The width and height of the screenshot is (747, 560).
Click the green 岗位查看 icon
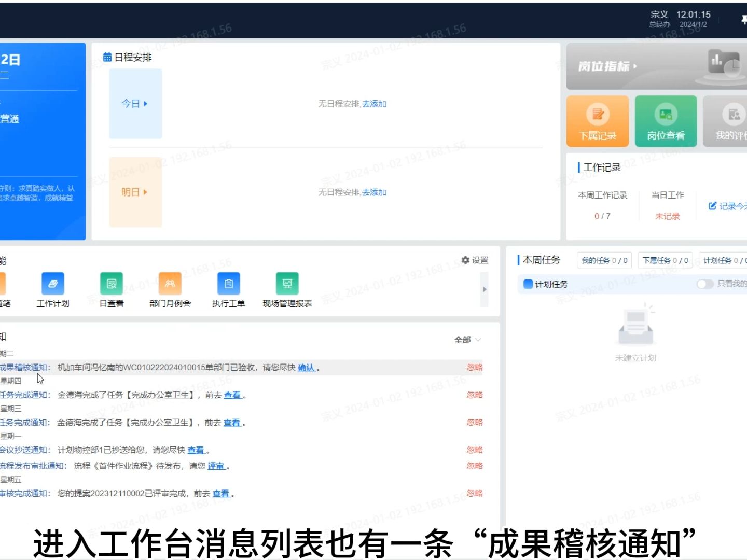[x=666, y=120]
